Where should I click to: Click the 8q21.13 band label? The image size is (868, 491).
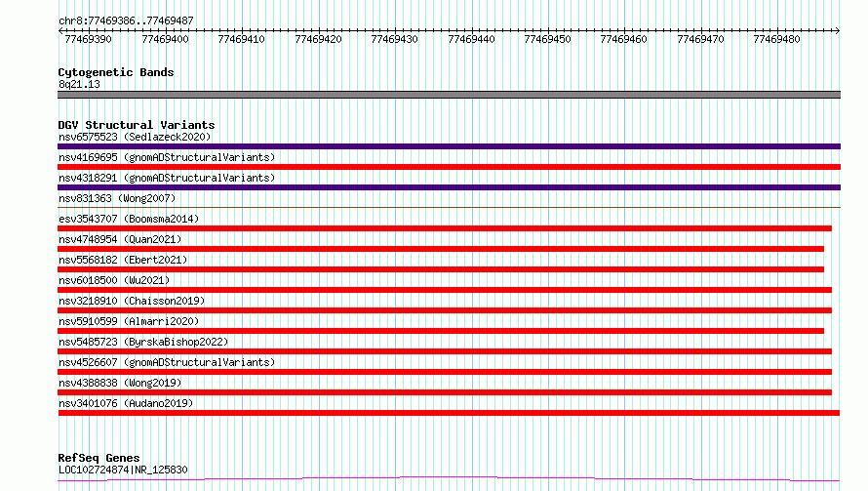click(x=79, y=84)
